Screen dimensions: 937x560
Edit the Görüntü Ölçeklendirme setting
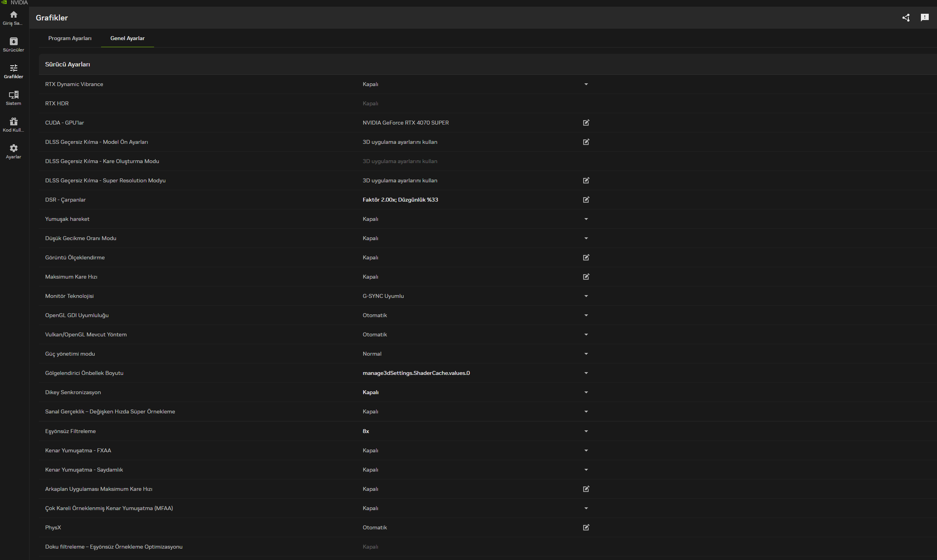click(586, 257)
